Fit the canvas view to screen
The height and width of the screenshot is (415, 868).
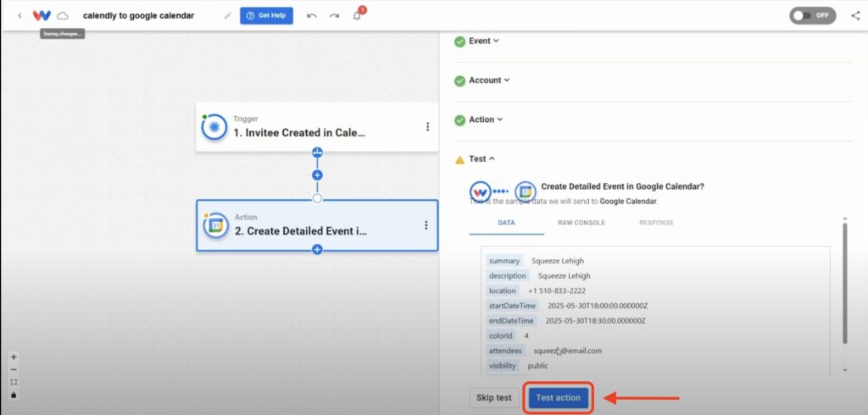(x=14, y=382)
